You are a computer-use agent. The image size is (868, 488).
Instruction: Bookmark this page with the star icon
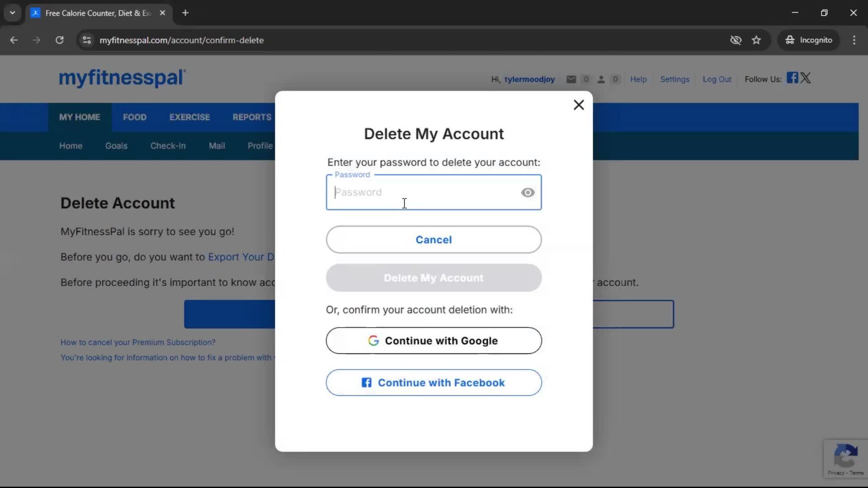click(x=756, y=40)
